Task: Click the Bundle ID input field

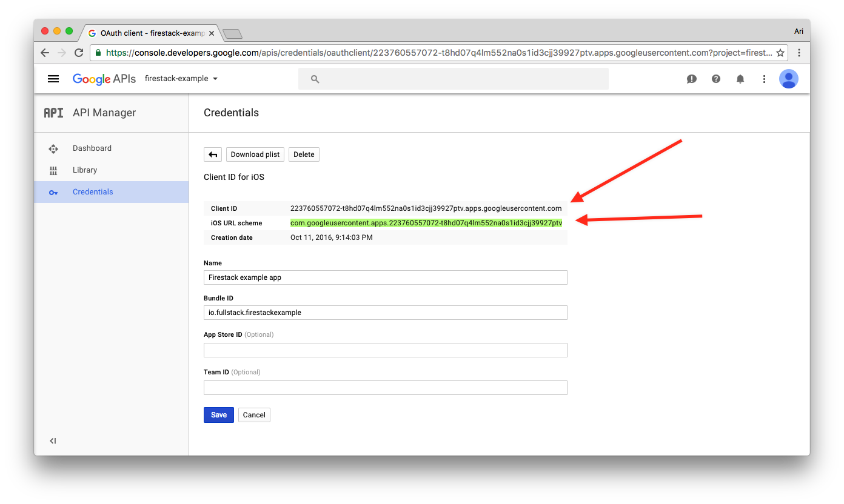Action: [386, 313]
